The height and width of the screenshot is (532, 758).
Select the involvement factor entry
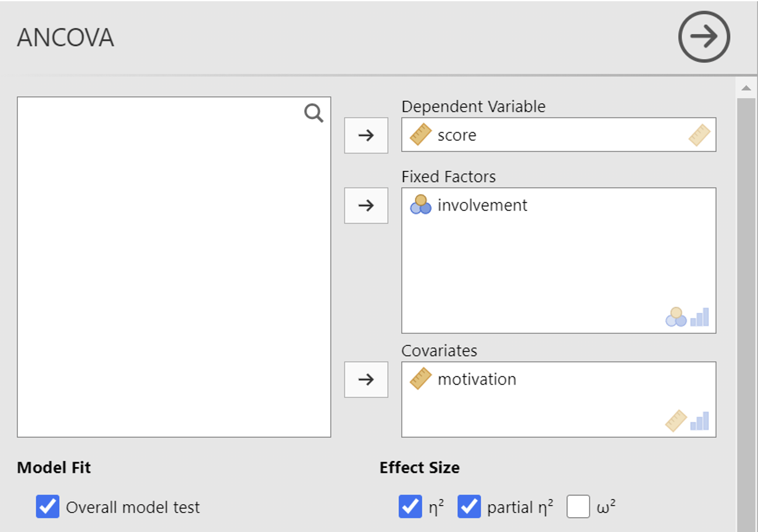tap(482, 206)
